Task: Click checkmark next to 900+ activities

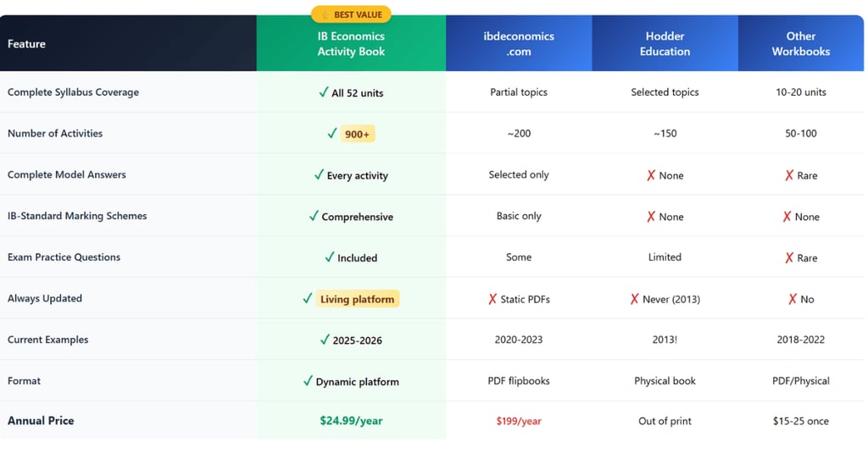Action: click(332, 134)
